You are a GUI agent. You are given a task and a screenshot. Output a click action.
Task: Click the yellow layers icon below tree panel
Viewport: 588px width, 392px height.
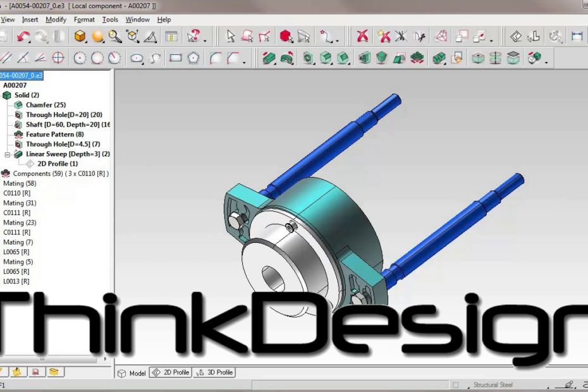click(x=54, y=372)
